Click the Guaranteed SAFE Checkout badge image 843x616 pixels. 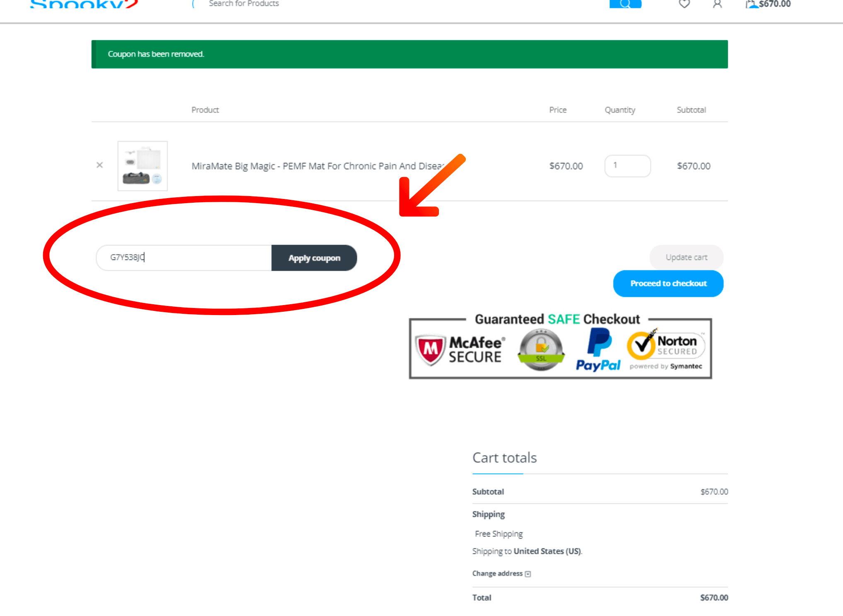[560, 346]
